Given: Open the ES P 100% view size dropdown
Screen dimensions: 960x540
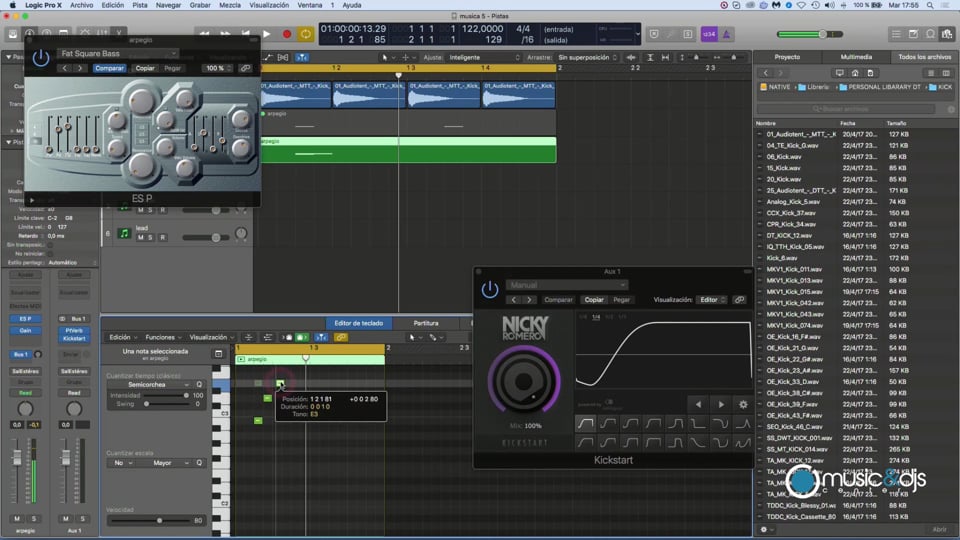Looking at the screenshot, I should (x=218, y=68).
